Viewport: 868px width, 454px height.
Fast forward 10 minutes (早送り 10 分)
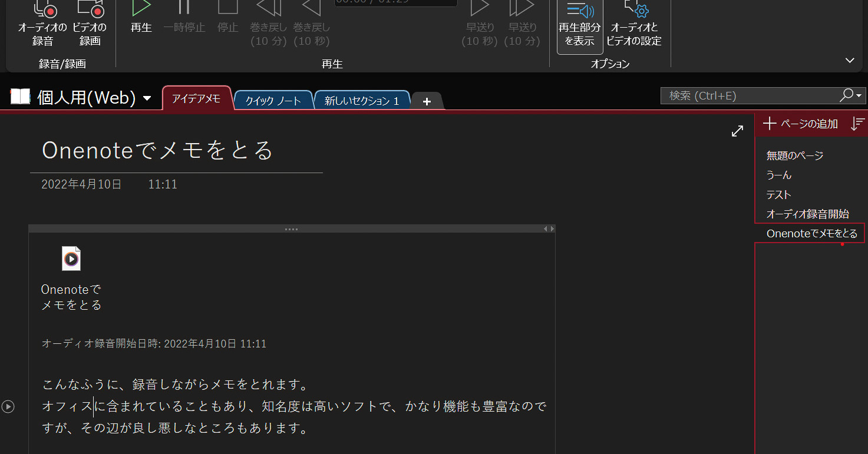522,24
